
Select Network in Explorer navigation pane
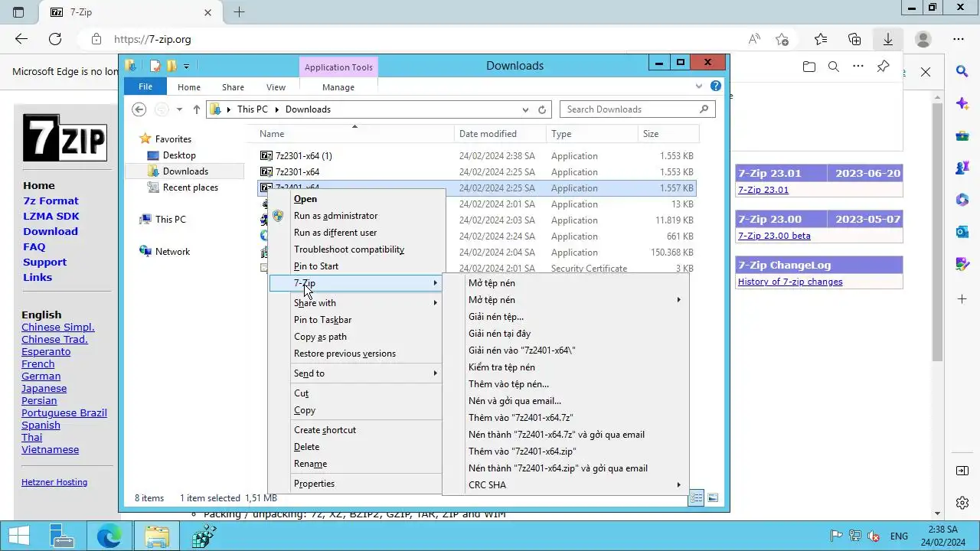pyautogui.click(x=172, y=252)
